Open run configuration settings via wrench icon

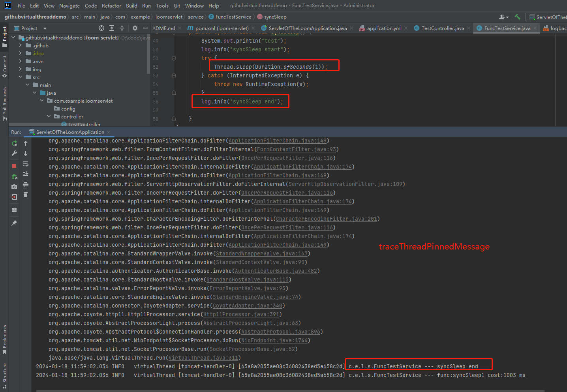click(x=14, y=153)
